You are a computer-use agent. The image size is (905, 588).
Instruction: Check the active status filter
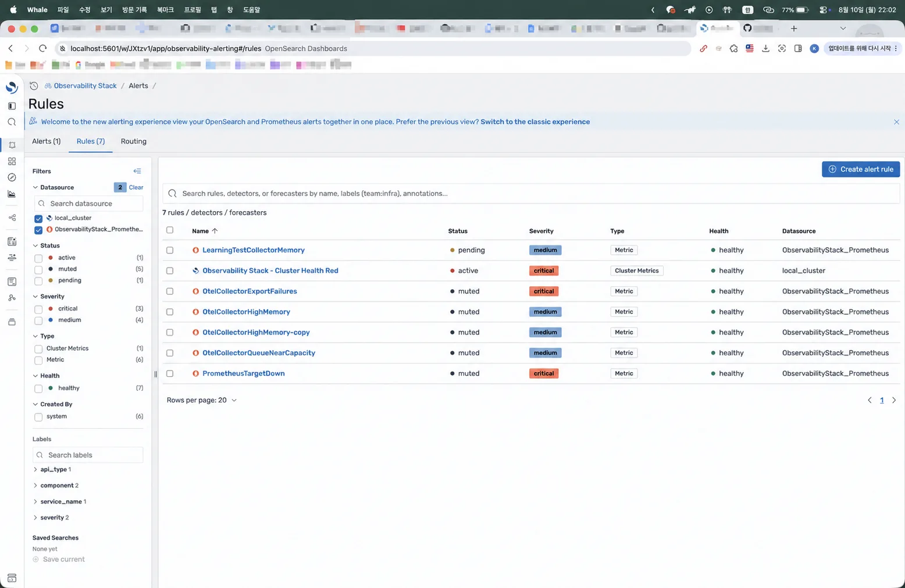38,258
